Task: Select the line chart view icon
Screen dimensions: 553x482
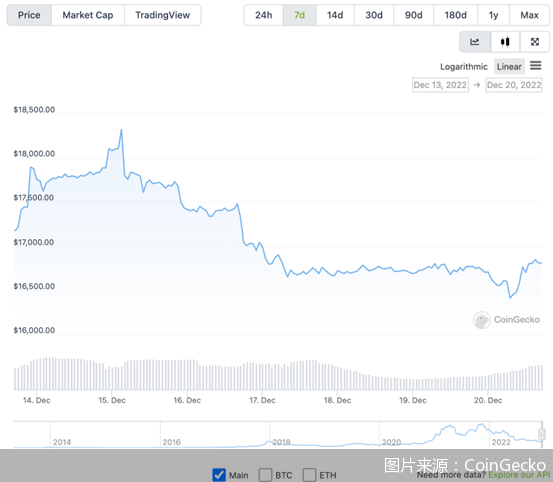Action: click(x=475, y=42)
